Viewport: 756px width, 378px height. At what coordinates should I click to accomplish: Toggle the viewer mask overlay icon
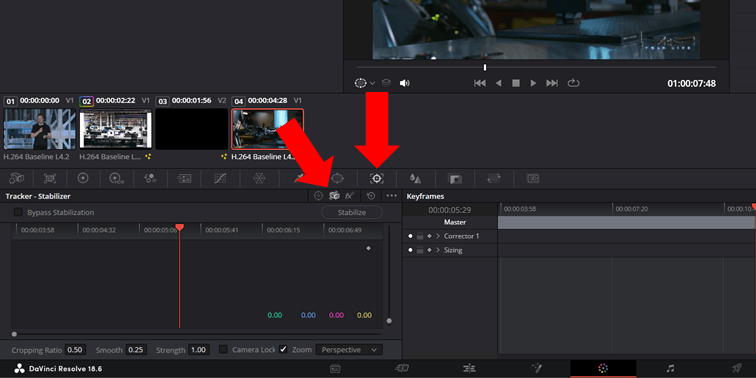pyautogui.click(x=361, y=83)
